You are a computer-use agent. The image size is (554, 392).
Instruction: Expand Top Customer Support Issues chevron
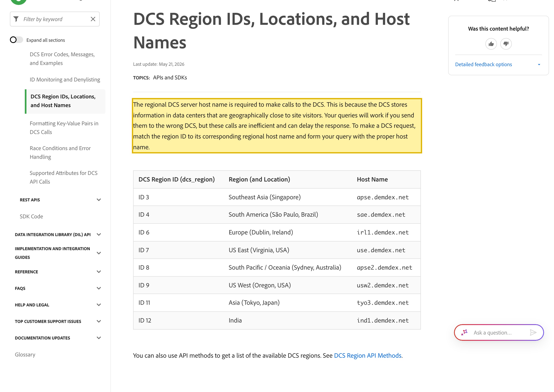click(x=99, y=321)
